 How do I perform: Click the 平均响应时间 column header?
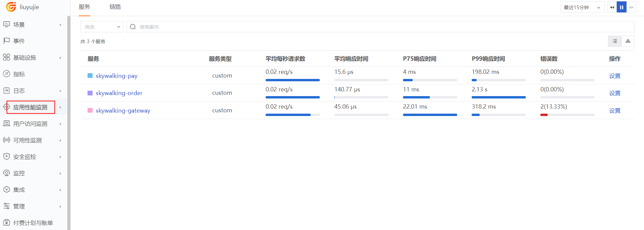pos(351,59)
